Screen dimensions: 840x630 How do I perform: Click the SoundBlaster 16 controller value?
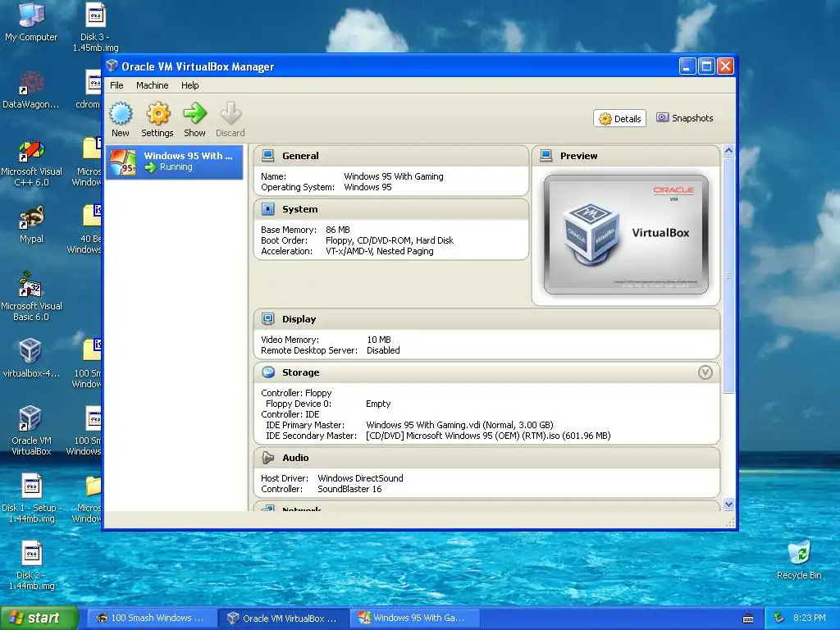(349, 489)
